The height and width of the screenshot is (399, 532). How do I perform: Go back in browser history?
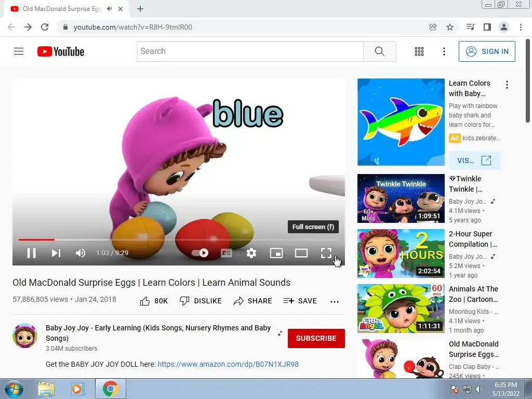(11, 27)
